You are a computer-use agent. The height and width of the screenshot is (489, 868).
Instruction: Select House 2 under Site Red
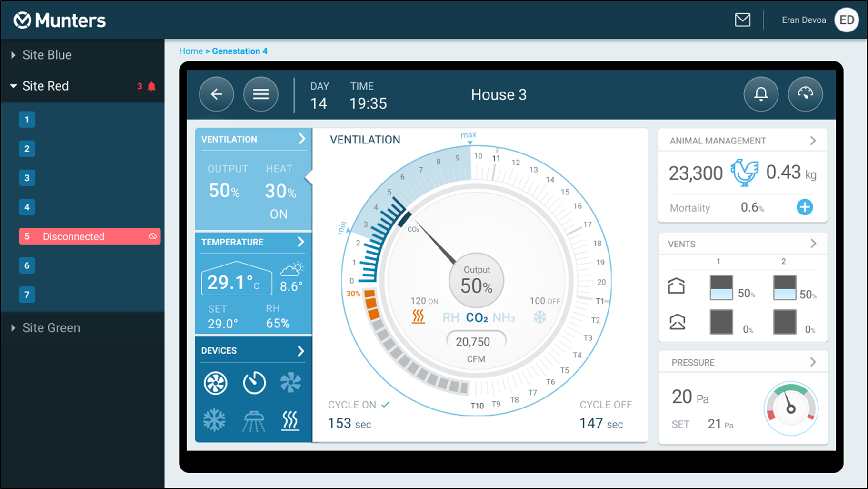click(27, 149)
